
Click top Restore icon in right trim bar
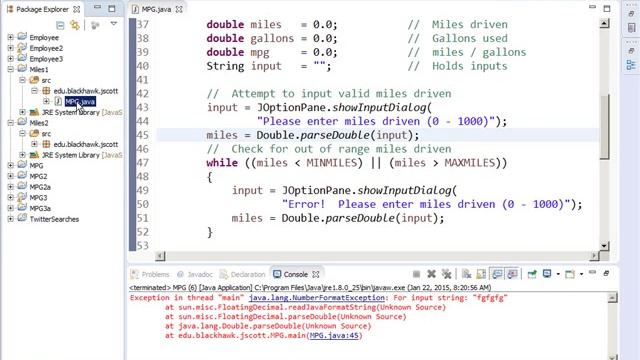[x=631, y=13]
